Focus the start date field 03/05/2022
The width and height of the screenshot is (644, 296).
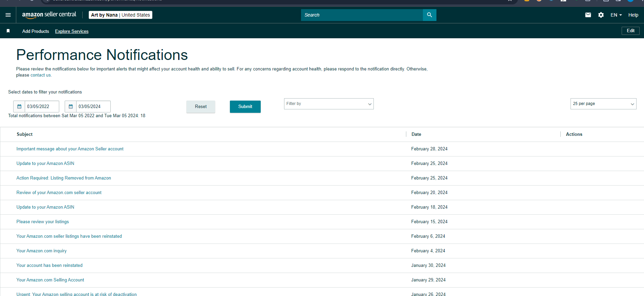point(42,106)
